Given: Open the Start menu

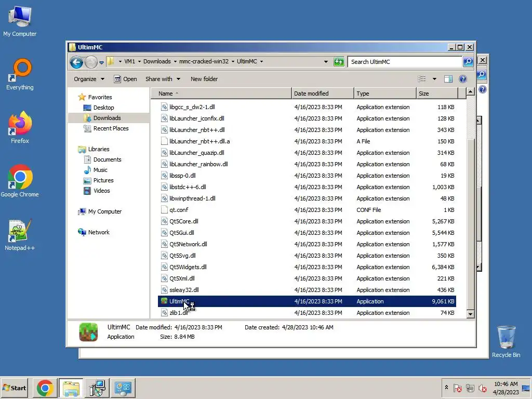Looking at the screenshot, I should click(14, 388).
